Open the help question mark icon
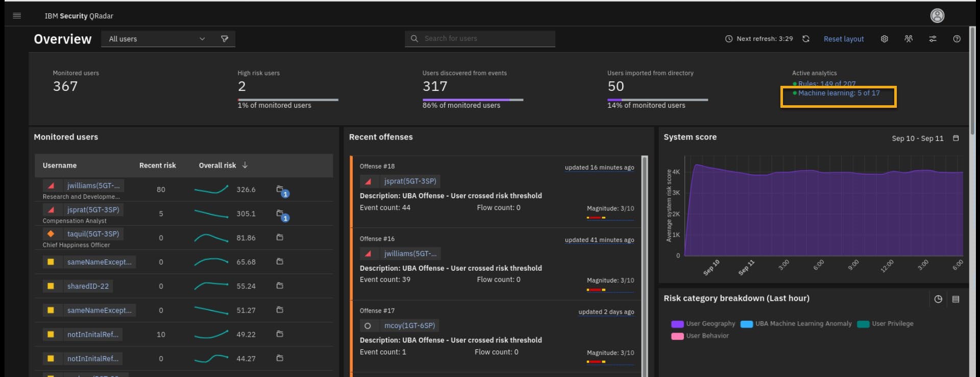The image size is (980, 377). (957, 39)
